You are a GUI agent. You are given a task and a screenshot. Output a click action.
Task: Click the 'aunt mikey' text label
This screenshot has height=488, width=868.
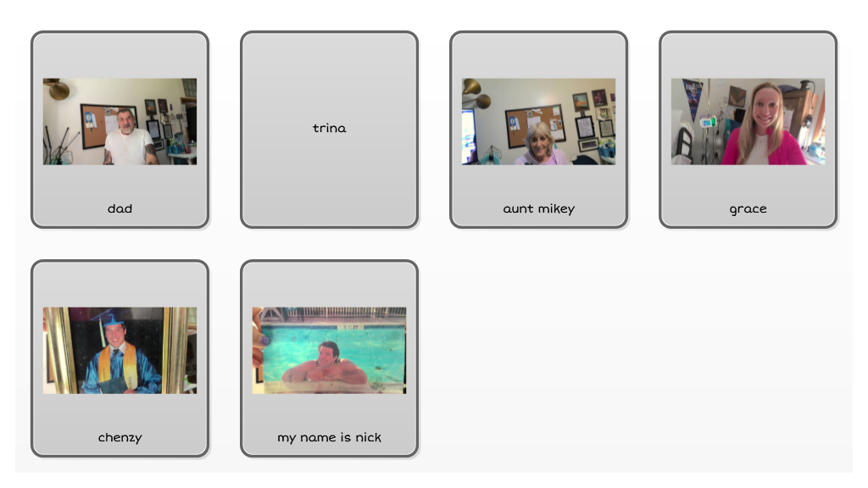pos(538,208)
